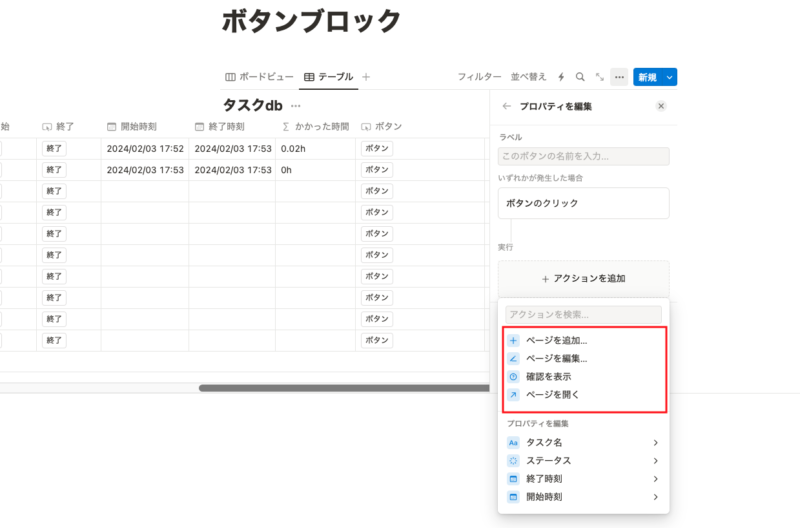This screenshot has width=800, height=528.
Task: Focus the アクションを検索 search field
Action: (x=584, y=314)
